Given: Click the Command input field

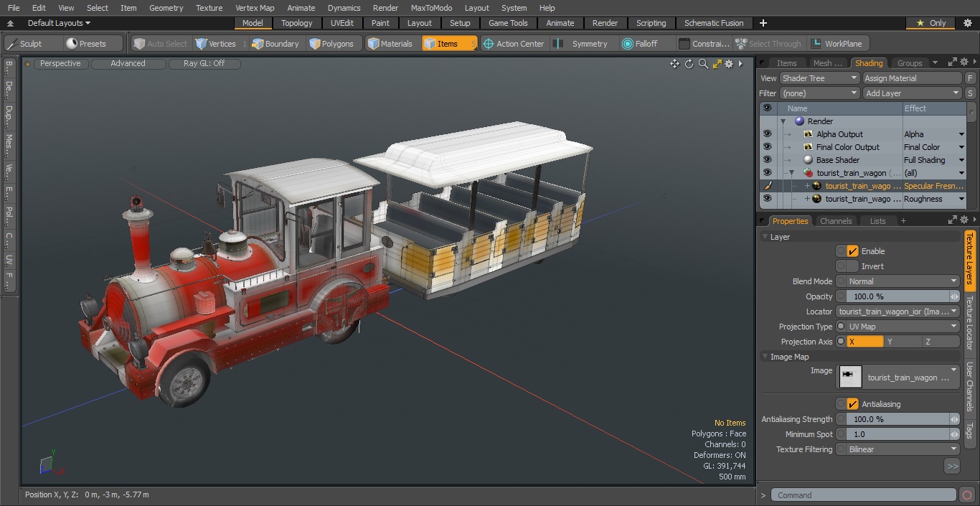Looking at the screenshot, I should (x=864, y=495).
